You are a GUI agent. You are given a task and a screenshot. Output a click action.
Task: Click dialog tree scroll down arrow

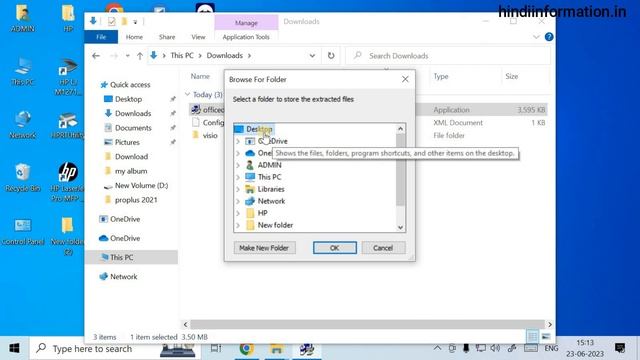(400, 227)
